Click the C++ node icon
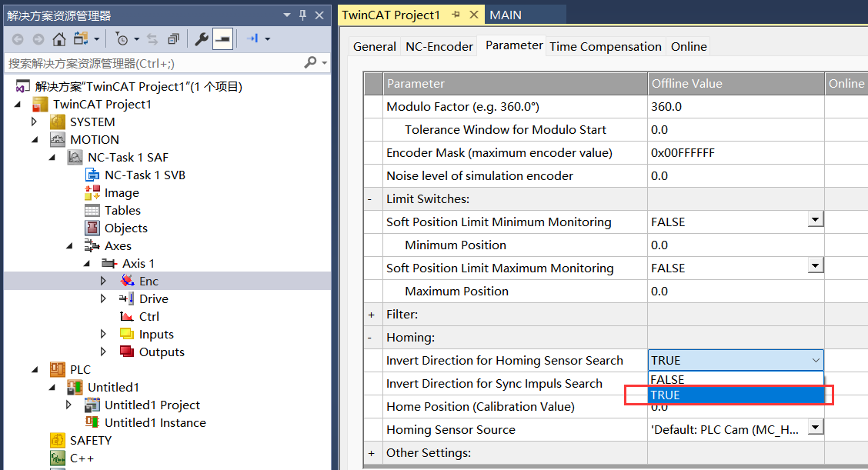This screenshot has height=470, width=868. pyautogui.click(x=58, y=458)
